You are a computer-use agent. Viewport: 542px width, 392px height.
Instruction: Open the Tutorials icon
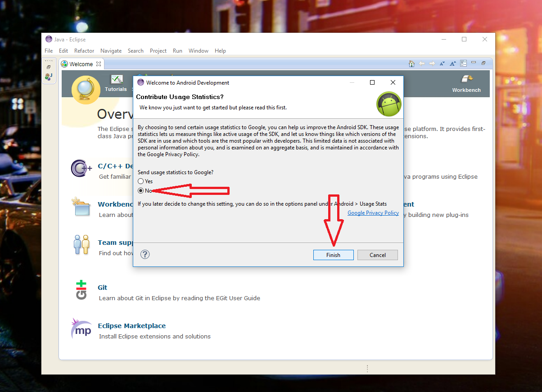tap(116, 80)
